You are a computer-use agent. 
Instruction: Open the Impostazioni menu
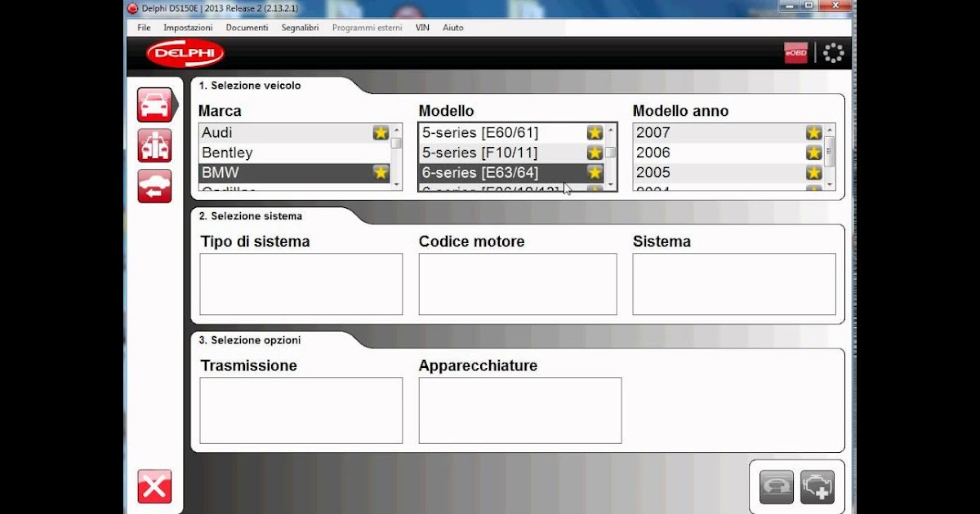(x=188, y=28)
